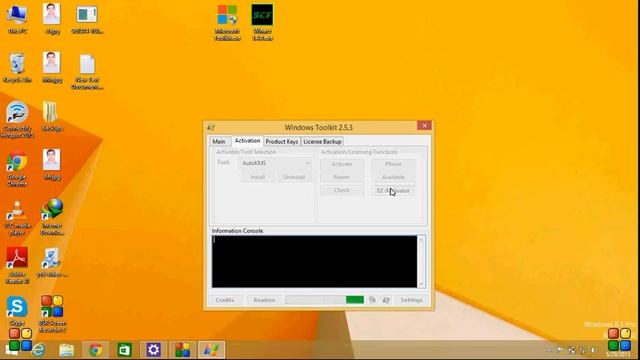Open the Recycle Bin
Viewport: 640px width, 360px height.
coord(17,68)
